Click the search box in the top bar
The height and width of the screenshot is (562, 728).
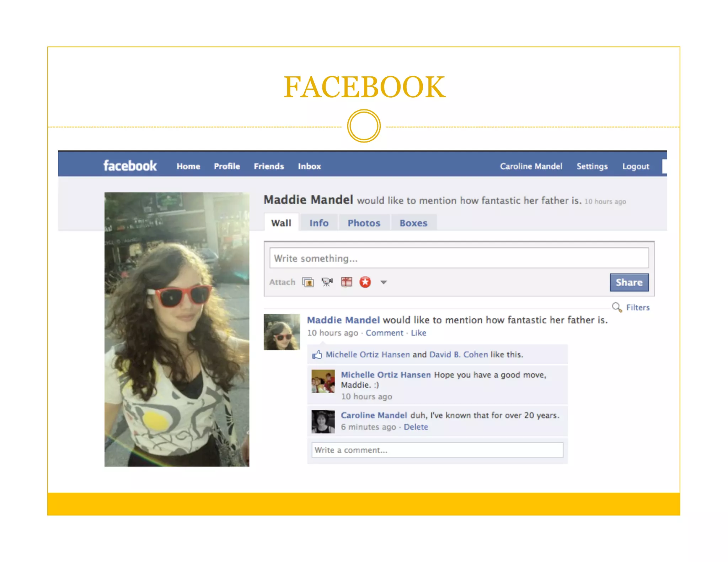[x=664, y=166]
